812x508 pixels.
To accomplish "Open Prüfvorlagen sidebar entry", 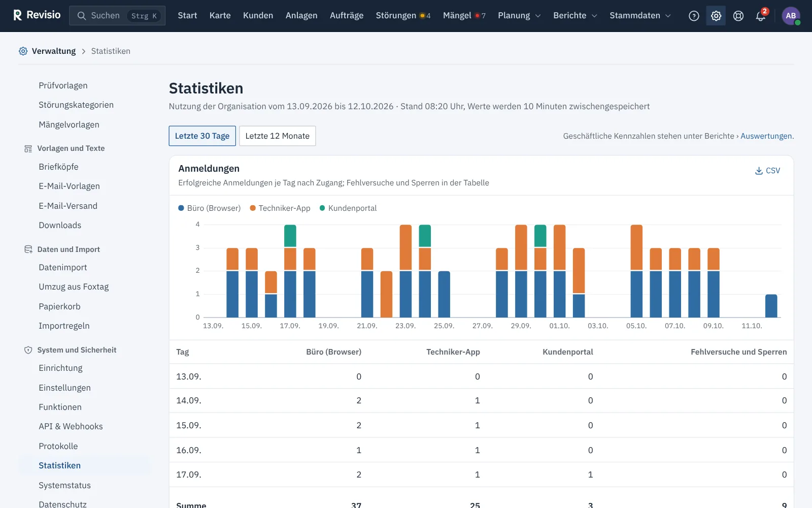I will (x=63, y=85).
